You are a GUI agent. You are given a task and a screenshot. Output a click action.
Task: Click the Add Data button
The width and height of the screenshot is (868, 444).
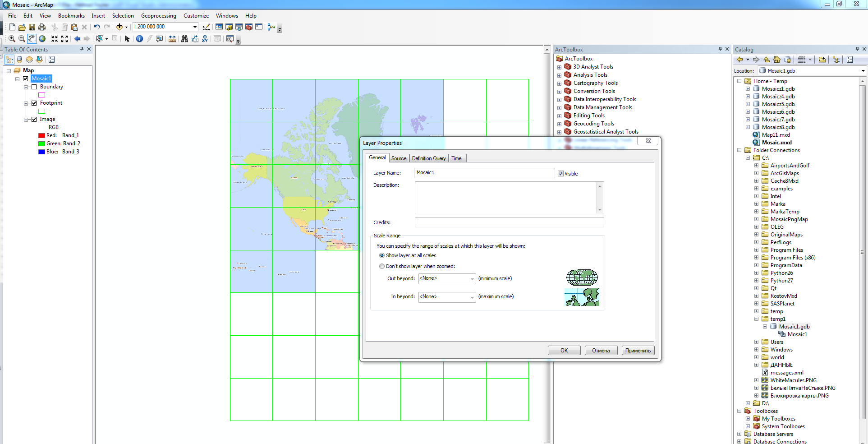click(x=119, y=27)
